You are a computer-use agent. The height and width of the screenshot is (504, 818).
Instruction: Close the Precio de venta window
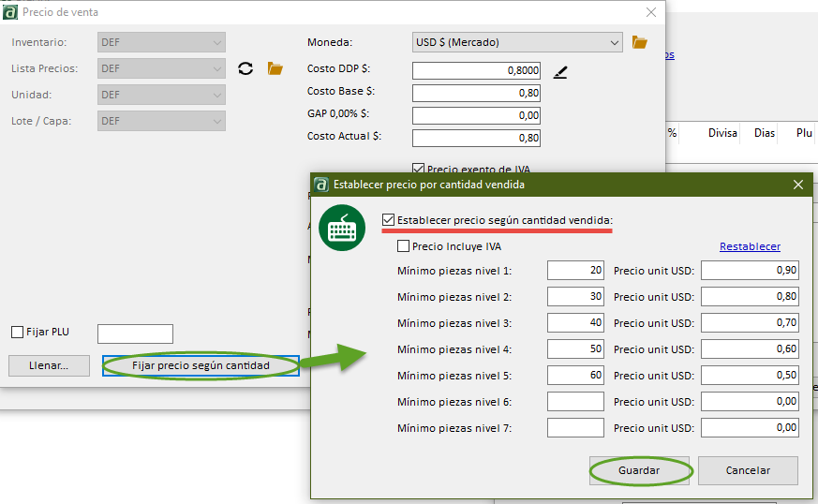pos(651,12)
